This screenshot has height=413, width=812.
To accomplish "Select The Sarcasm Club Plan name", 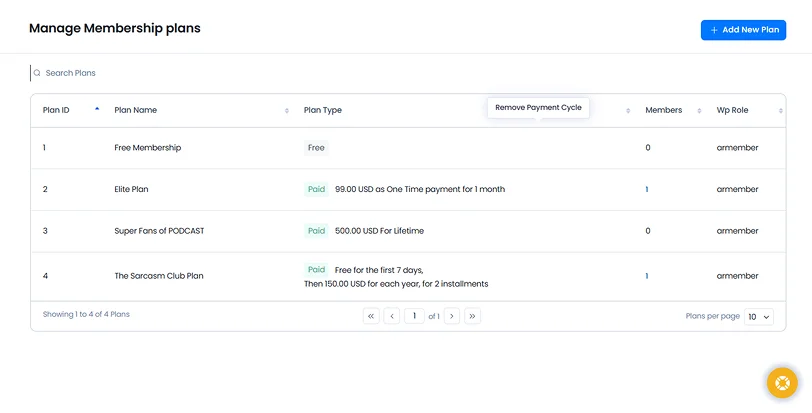I will tap(158, 276).
